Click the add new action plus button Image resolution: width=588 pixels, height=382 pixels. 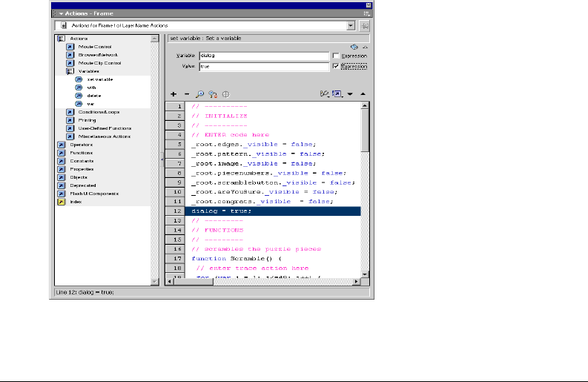[174, 94]
